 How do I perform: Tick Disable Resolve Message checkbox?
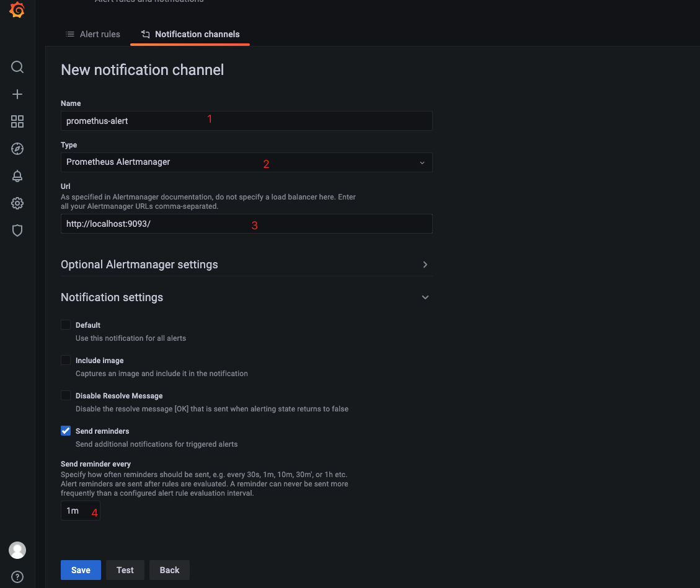pyautogui.click(x=66, y=395)
